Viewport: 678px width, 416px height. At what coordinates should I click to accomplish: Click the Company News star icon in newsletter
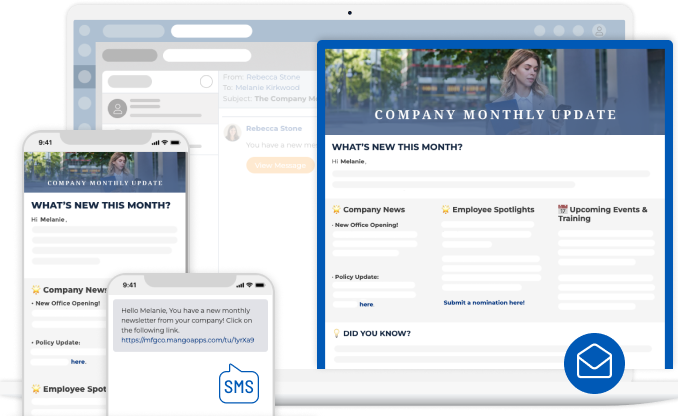tap(336, 210)
